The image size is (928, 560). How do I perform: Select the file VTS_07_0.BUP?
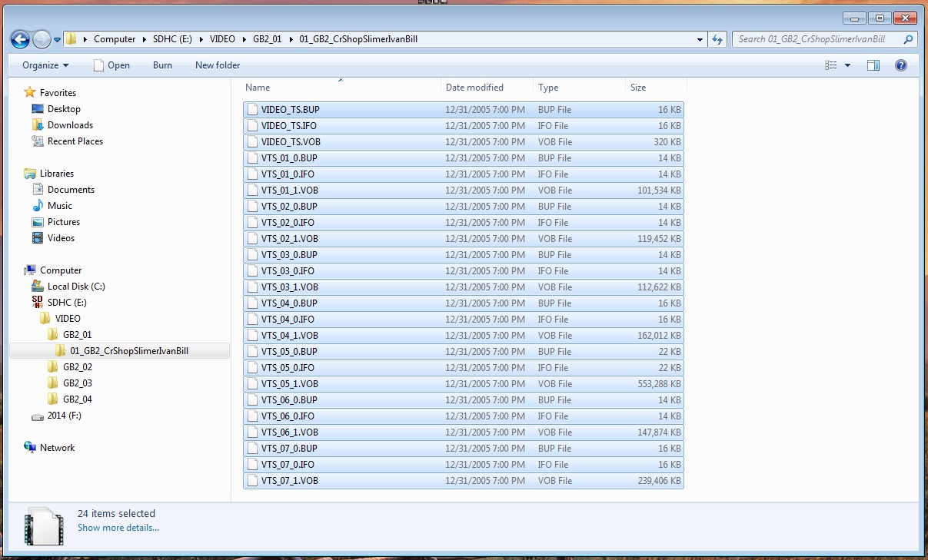point(463,449)
